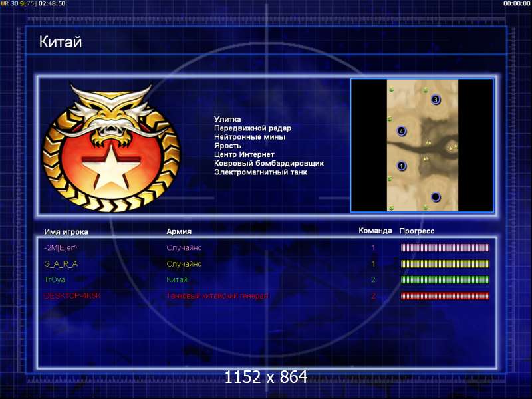This screenshot has width=532, height=399.
Task: Select start position 1 on the map
Action: click(402, 166)
